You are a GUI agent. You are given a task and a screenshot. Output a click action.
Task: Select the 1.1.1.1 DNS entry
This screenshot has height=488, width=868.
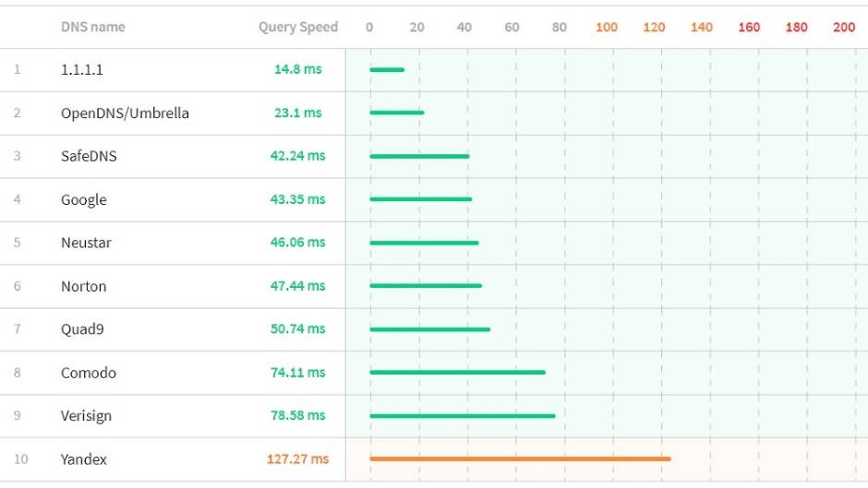(x=81, y=70)
